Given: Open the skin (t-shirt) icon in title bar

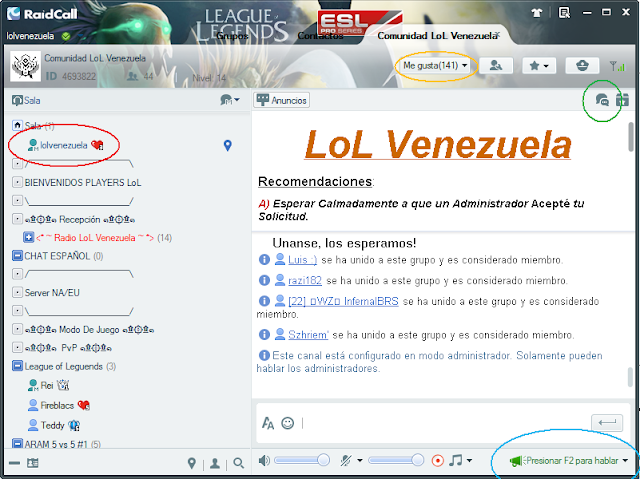Looking at the screenshot, I should [x=537, y=13].
